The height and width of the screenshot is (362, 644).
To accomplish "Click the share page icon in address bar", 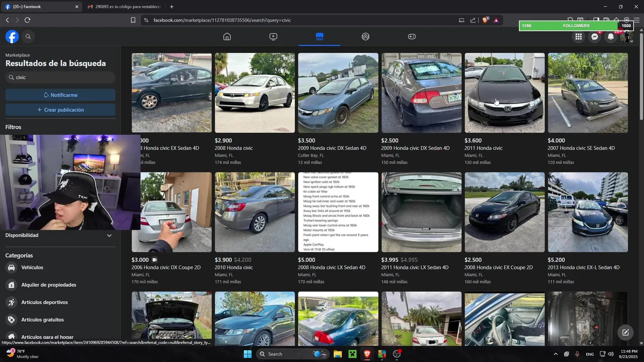I will coord(473,20).
